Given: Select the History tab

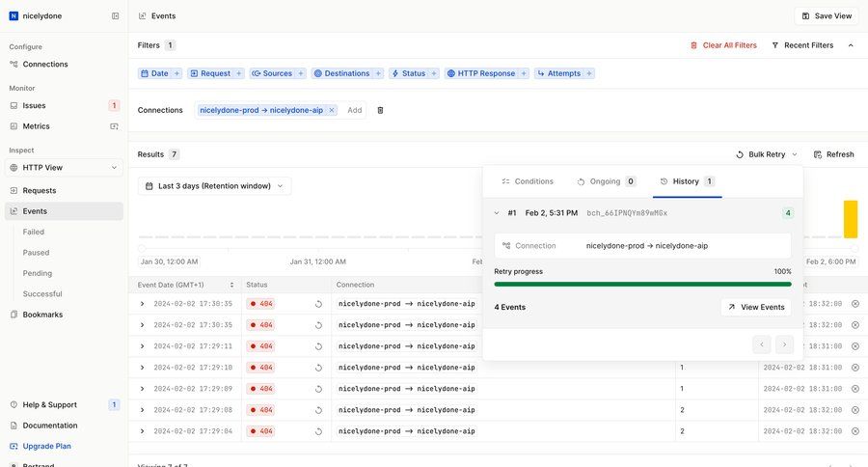Looking at the screenshot, I should (x=687, y=181).
